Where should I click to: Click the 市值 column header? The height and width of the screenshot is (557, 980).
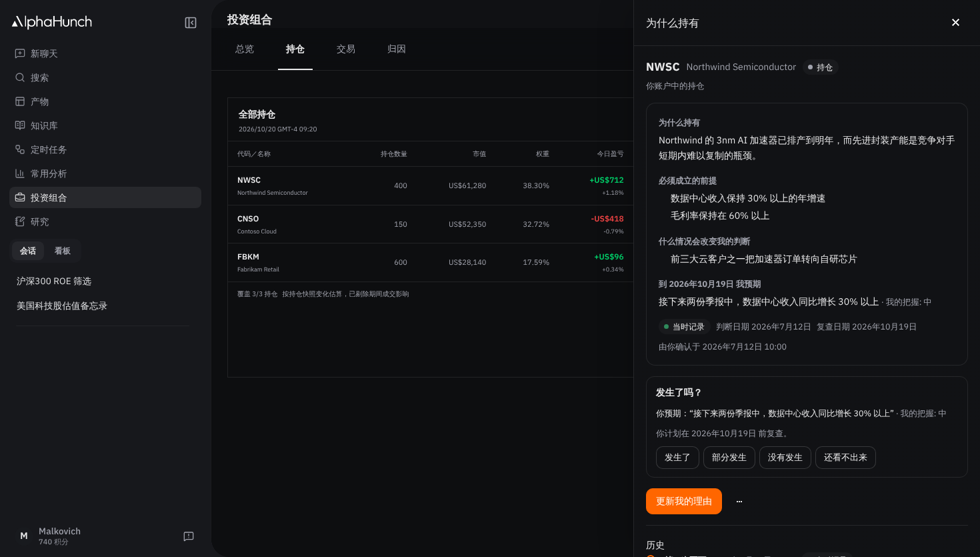tap(479, 154)
